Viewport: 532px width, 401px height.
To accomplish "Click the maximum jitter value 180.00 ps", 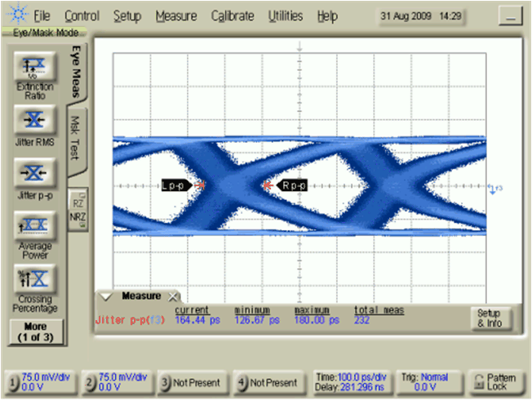I will click(x=317, y=320).
